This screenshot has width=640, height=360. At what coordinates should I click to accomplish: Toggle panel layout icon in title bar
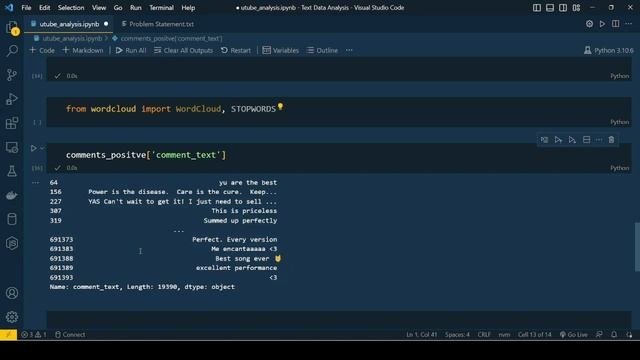pos(550,8)
